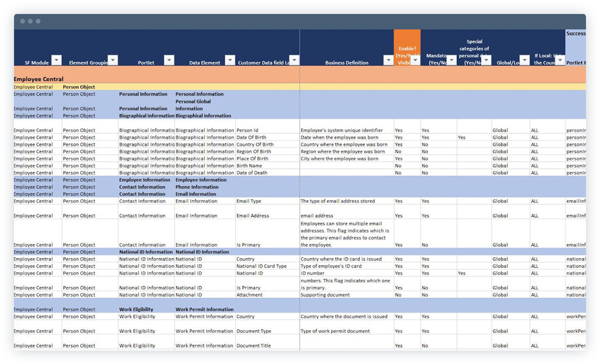Select the SuccessFactors Portlet column header

tap(577, 46)
